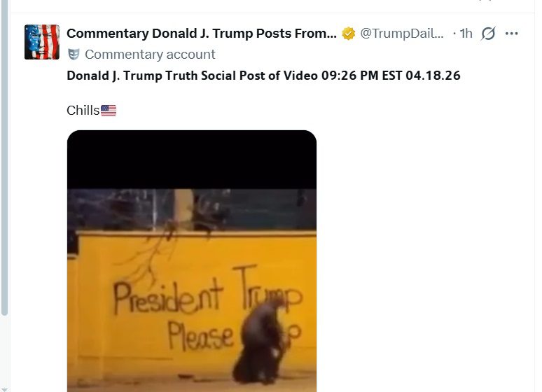This screenshot has width=542, height=392.
Task: Click the Commentary account label
Action: (150, 55)
